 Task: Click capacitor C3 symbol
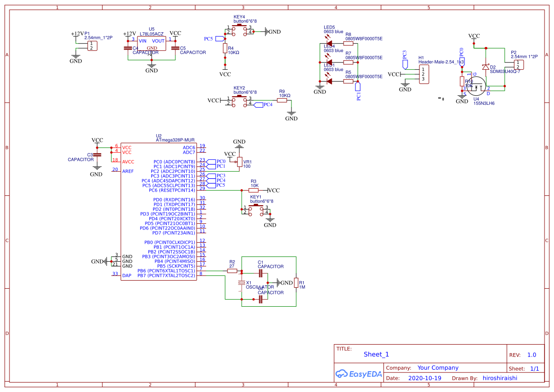(x=97, y=154)
